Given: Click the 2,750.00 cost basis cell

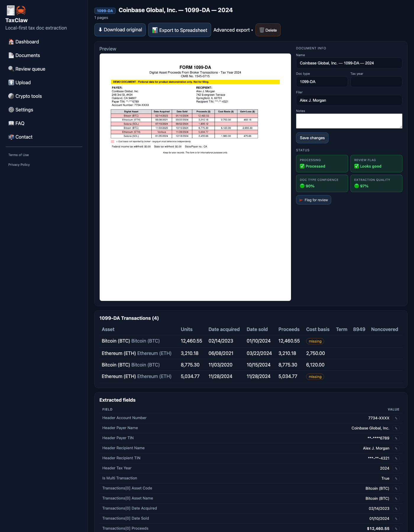Looking at the screenshot, I should [315, 353].
